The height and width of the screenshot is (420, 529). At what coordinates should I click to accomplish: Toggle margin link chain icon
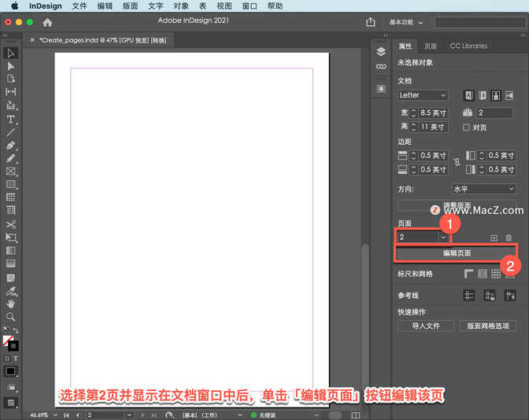point(457,162)
